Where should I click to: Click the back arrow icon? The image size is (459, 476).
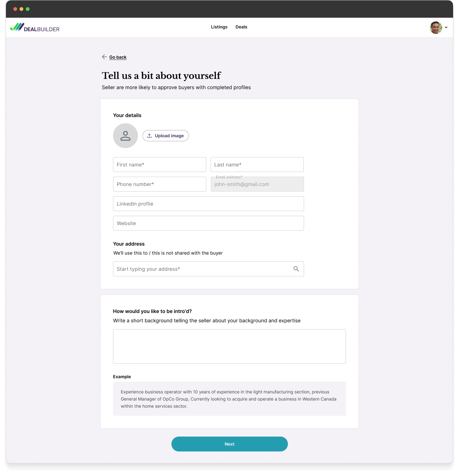(104, 57)
